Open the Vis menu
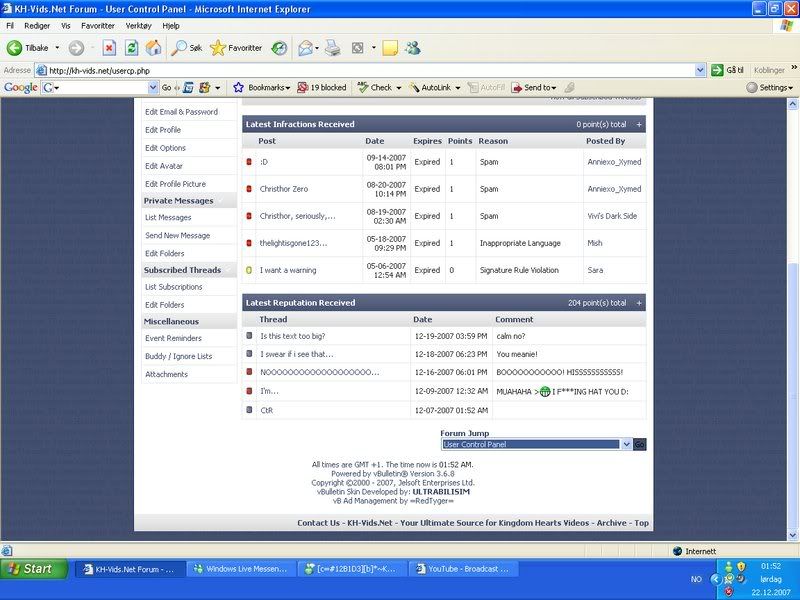The image size is (800, 600). point(66,26)
